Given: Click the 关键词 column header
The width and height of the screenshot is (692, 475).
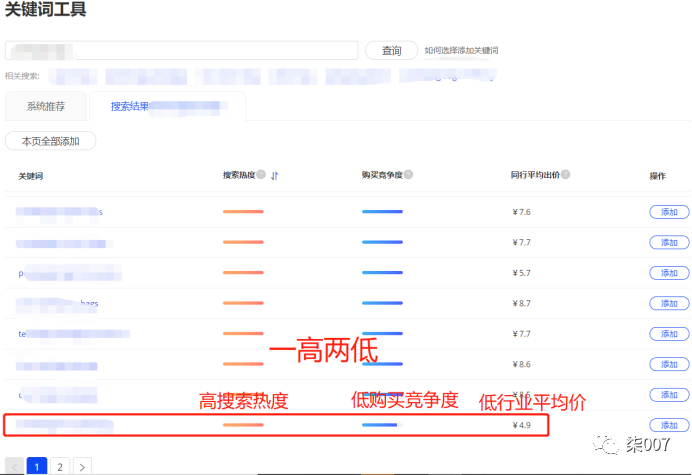Looking at the screenshot, I should [30, 176].
